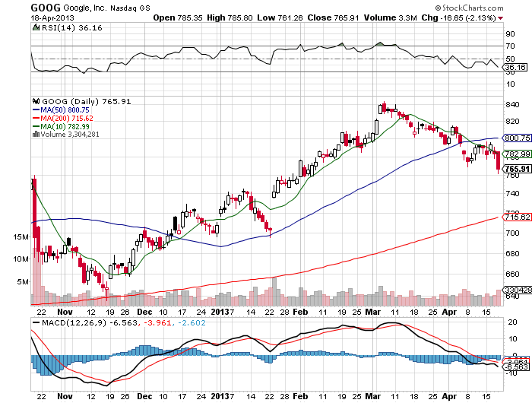Screen dimensions: 532x403
Task: Click the 765.91 bold price tag on axis
Action: 517,169
